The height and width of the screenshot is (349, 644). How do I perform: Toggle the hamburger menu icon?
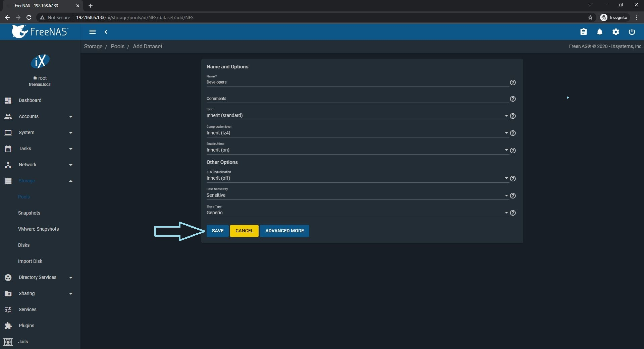pyautogui.click(x=93, y=32)
